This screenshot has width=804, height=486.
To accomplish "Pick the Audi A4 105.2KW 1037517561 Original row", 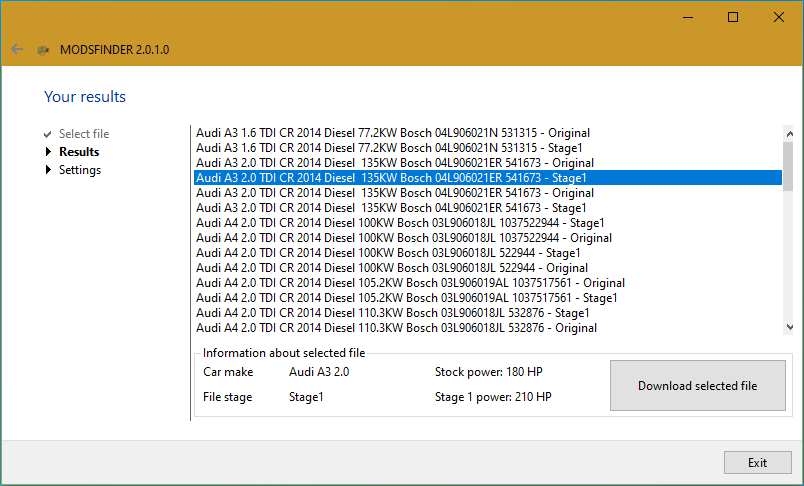I will [410, 283].
